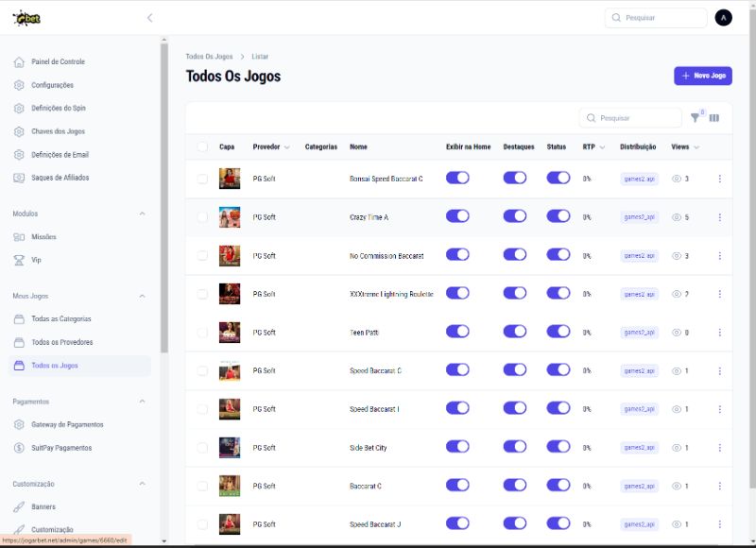
Task: Go to Definições do Spin
Action: pyautogui.click(x=59, y=109)
